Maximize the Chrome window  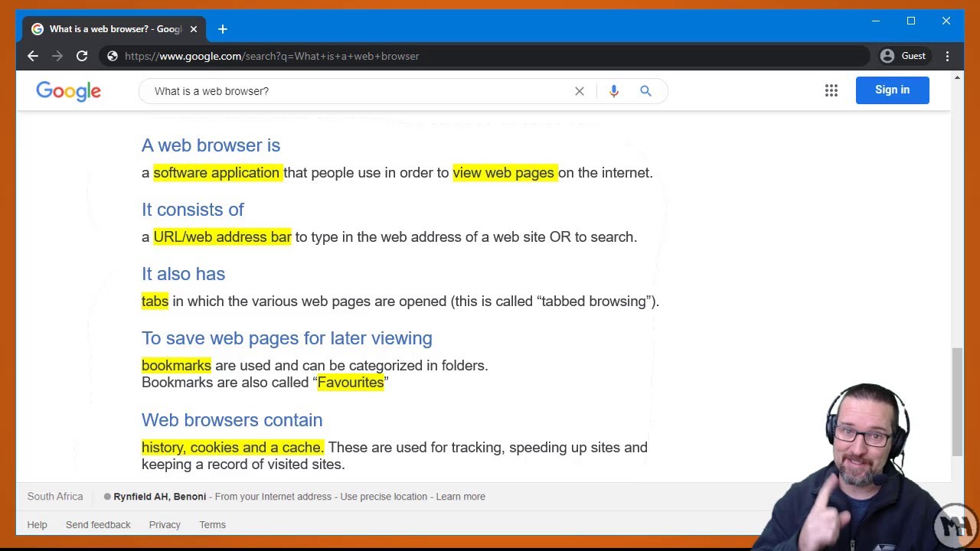[x=911, y=21]
